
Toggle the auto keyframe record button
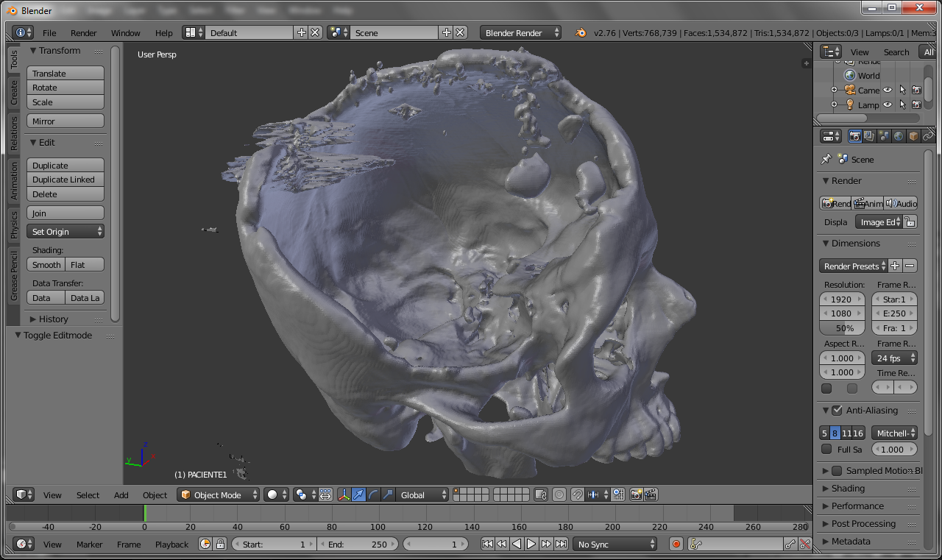[x=676, y=545]
